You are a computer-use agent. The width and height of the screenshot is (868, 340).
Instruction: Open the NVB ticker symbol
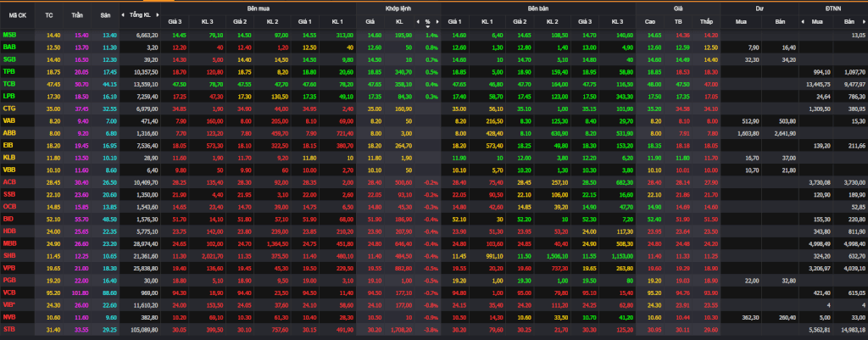[9, 317]
